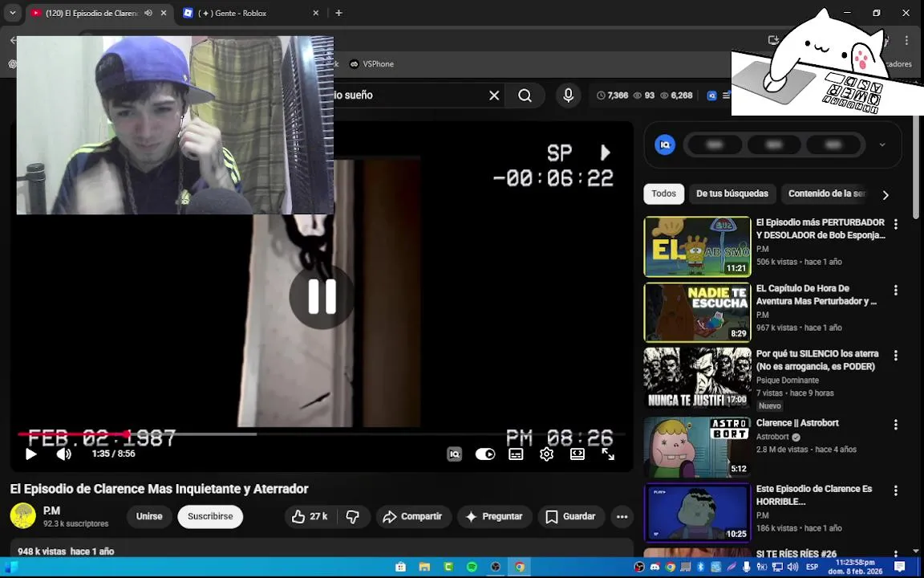Switch to theater mode in the player
Image resolution: width=924 pixels, height=578 pixels.
(x=577, y=454)
